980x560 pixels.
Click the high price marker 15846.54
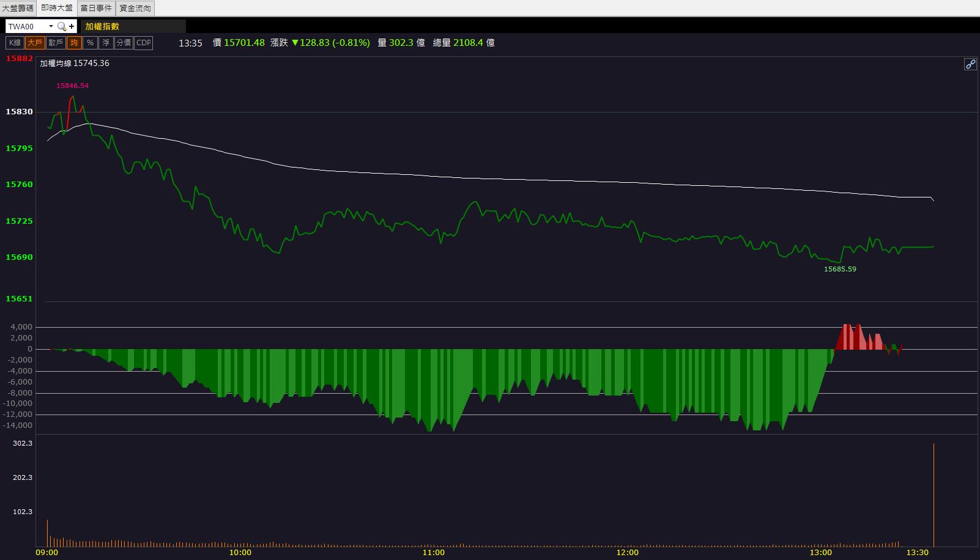tap(72, 86)
